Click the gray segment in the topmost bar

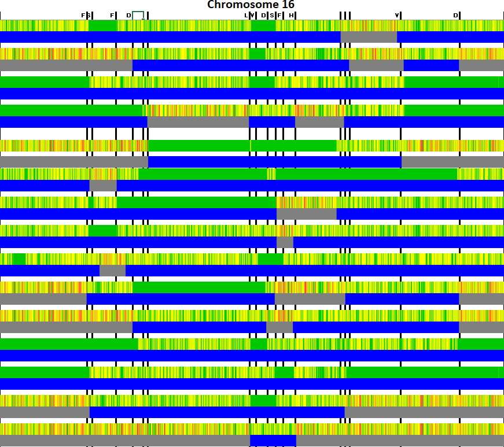click(x=369, y=37)
